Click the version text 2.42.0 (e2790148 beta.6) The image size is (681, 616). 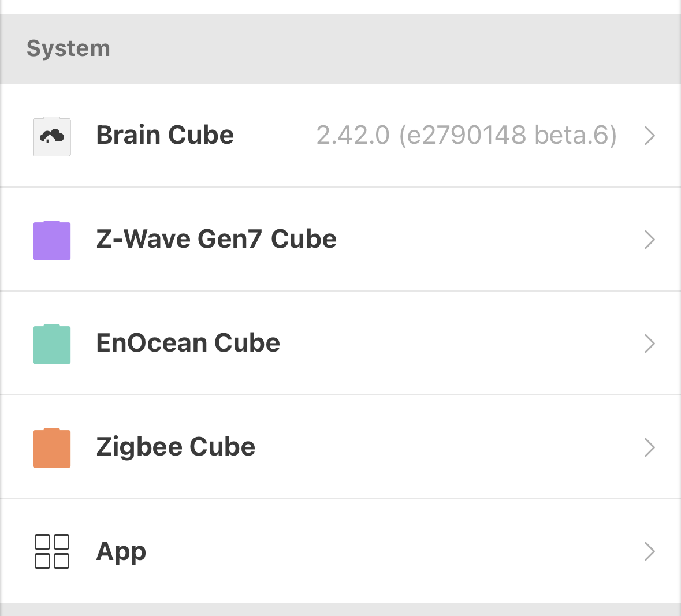click(467, 136)
